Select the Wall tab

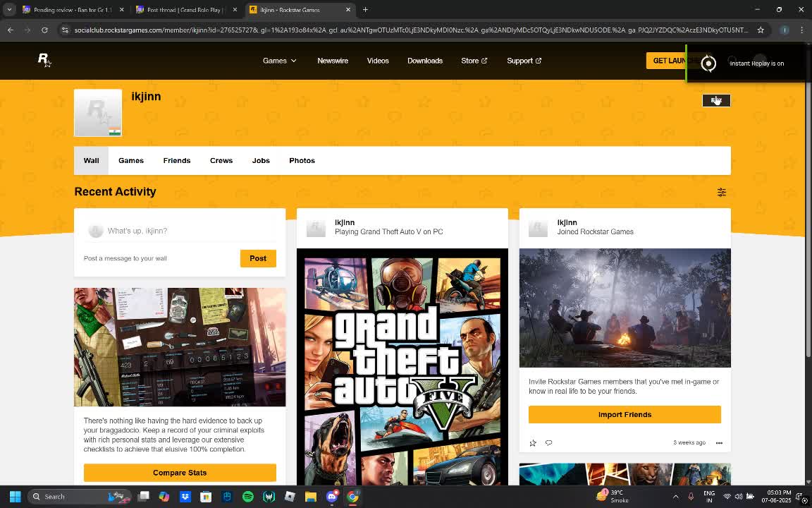pos(91,161)
